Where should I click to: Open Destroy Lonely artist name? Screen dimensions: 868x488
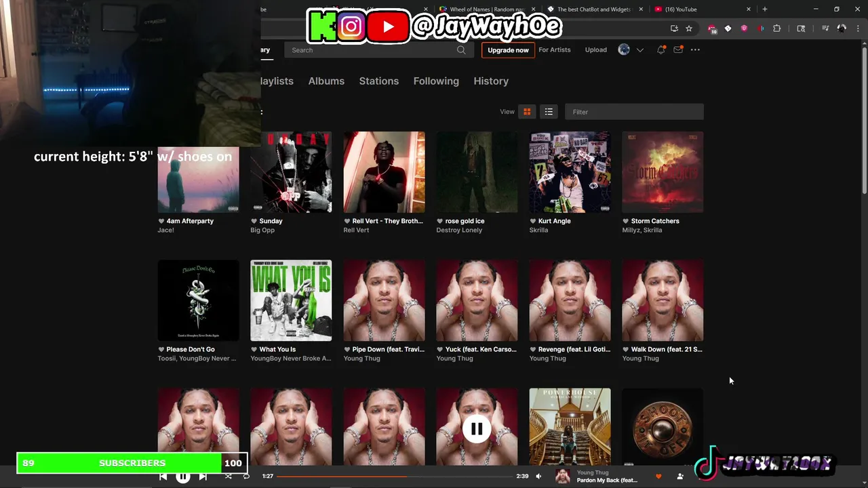point(459,230)
